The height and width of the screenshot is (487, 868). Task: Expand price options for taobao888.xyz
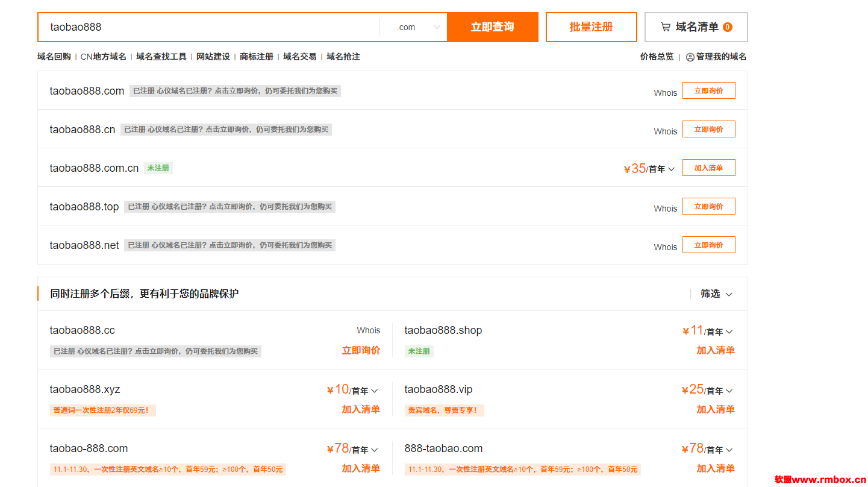(375, 391)
